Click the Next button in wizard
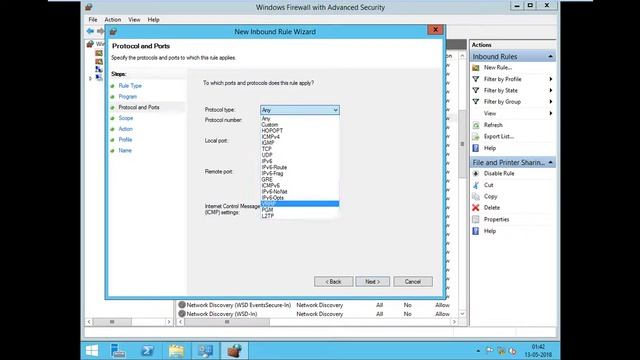 point(372,282)
